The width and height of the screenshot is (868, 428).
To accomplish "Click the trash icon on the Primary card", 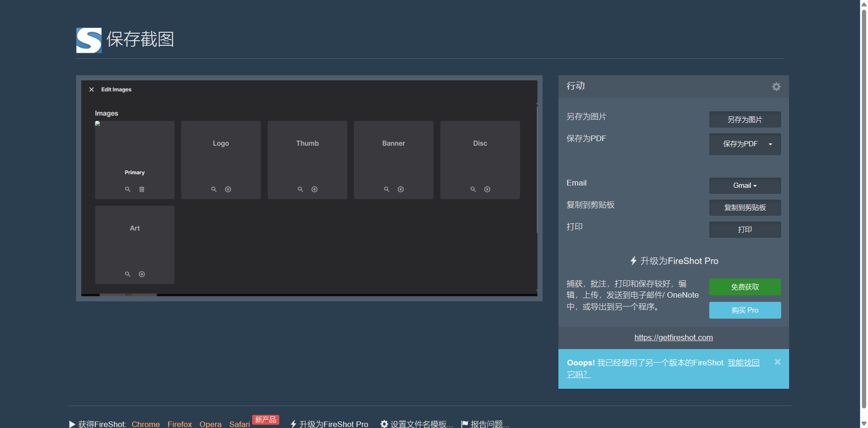I will (142, 189).
